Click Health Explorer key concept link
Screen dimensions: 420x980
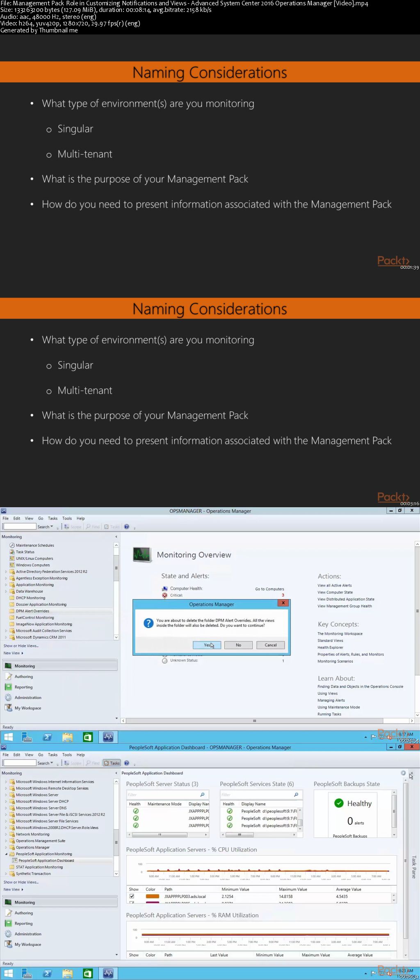pyautogui.click(x=330, y=648)
